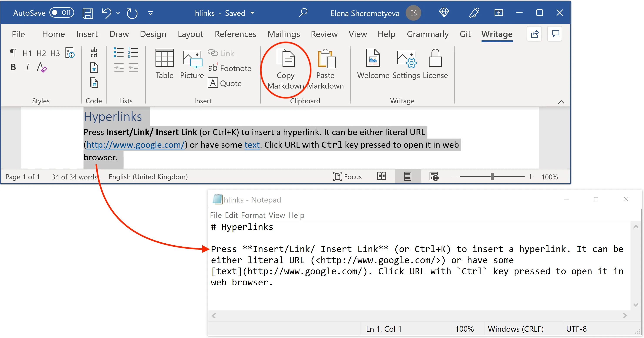Viewport: 644px width, 338px height.
Task: Apply the H1 heading style
Action: click(x=27, y=53)
